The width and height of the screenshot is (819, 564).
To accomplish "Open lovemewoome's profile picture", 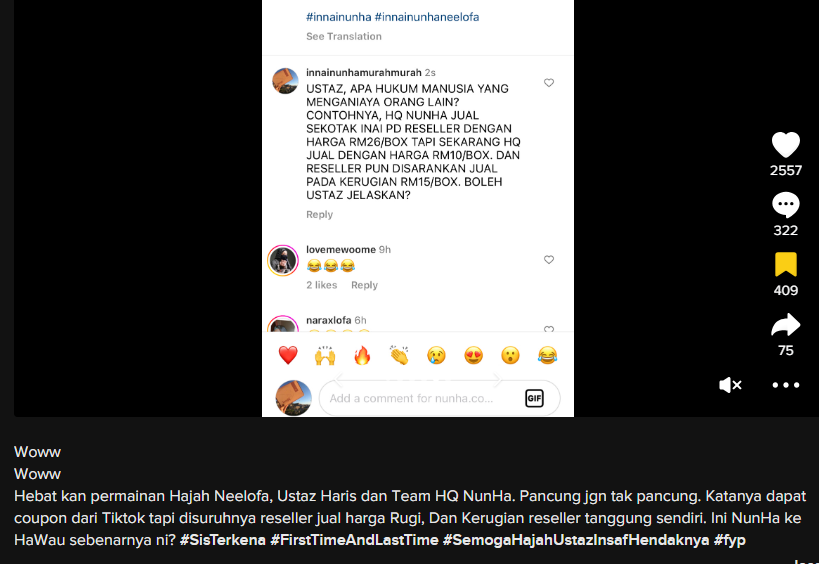I will coord(283,260).
